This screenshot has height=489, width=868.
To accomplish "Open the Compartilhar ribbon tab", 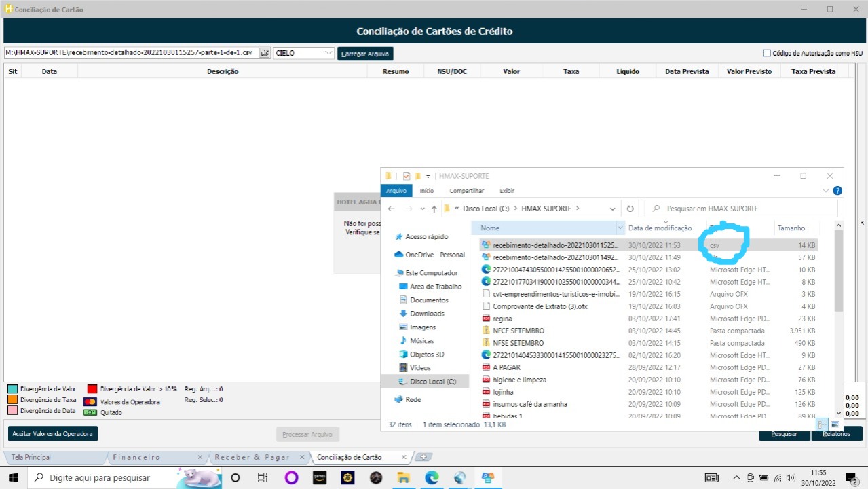I will coord(467,191).
